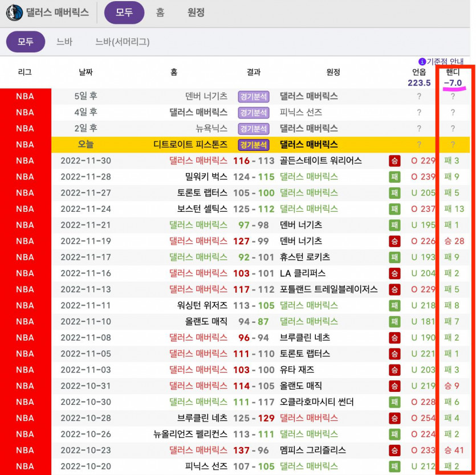
Task: Click the Dallas Mavericks team logo
Action: 14,13
